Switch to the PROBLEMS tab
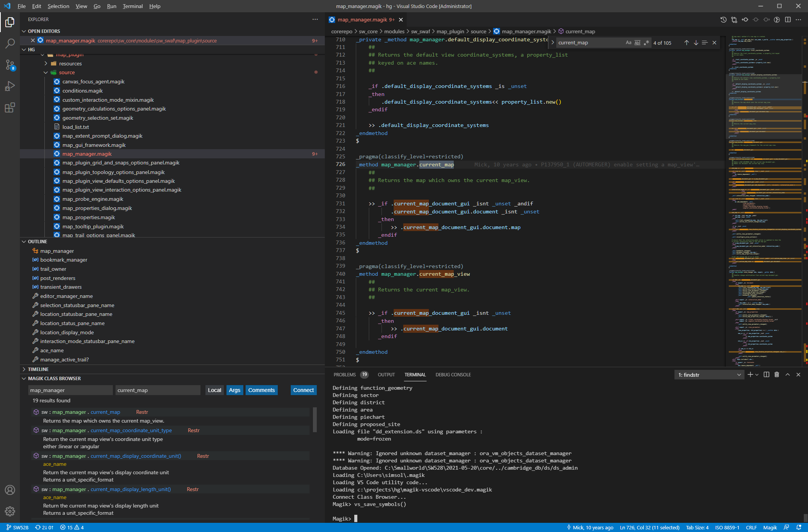This screenshot has width=808, height=532. (x=344, y=375)
